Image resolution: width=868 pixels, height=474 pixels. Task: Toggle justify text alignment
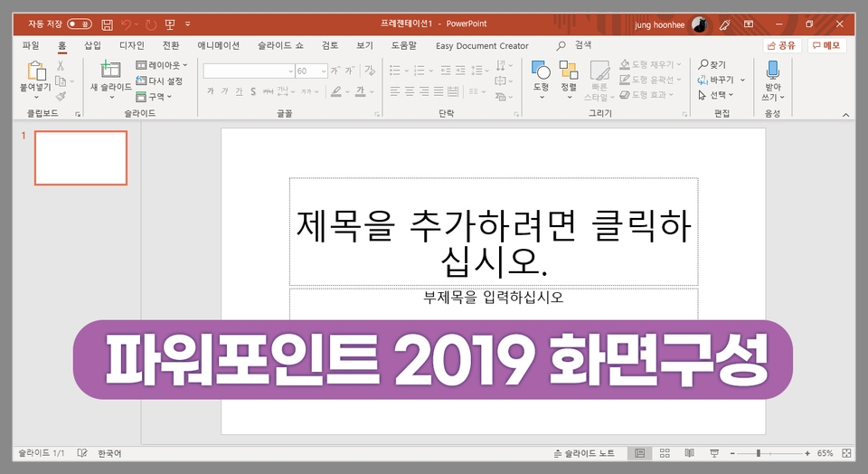coord(439,91)
